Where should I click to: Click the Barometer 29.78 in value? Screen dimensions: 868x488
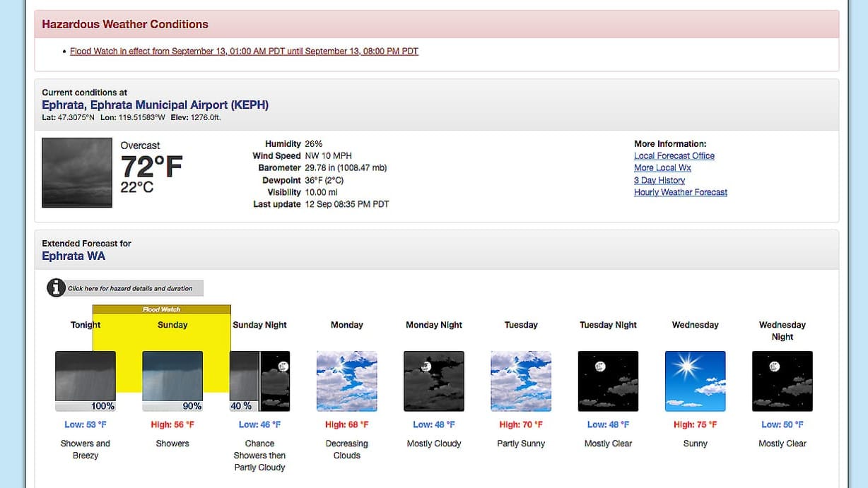(x=346, y=168)
